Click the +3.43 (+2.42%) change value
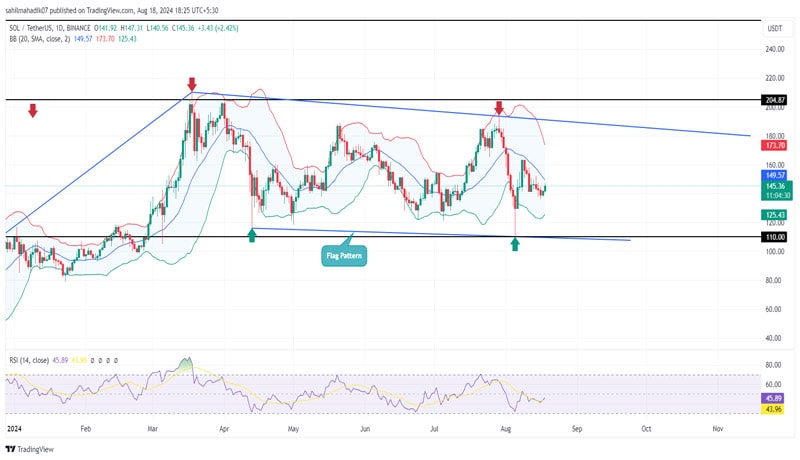The width and height of the screenshot is (800, 460). click(218, 28)
